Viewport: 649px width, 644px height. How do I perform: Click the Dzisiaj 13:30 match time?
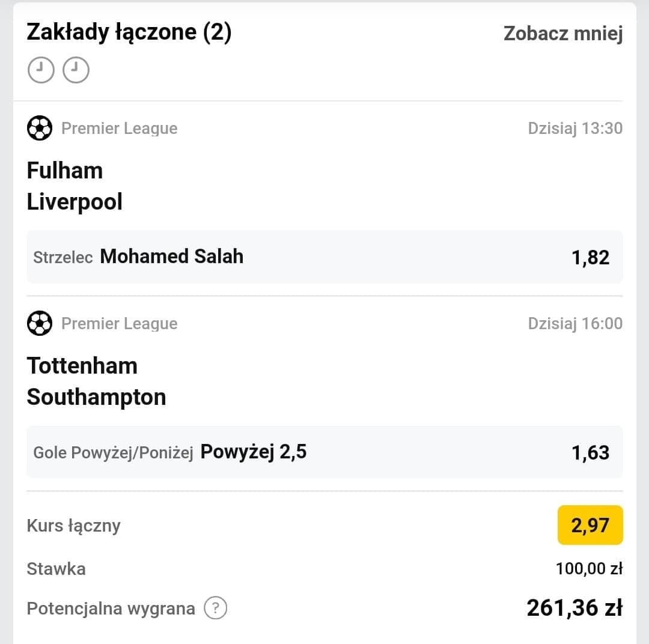pyautogui.click(x=574, y=128)
